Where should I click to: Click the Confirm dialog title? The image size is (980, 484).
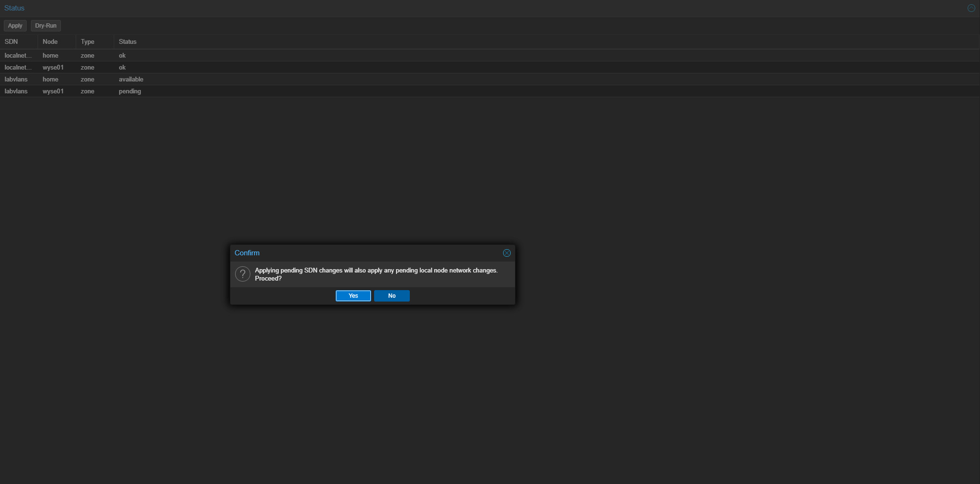[x=247, y=253]
